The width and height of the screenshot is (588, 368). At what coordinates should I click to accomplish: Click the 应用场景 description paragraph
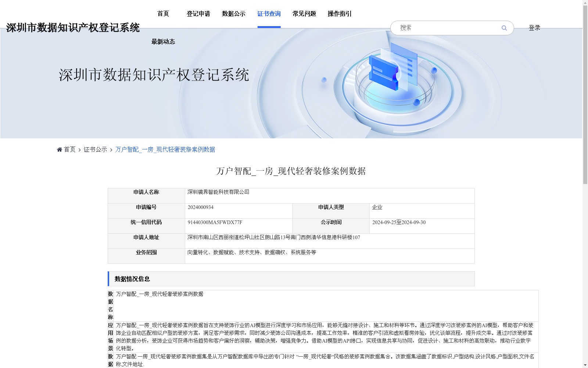[325, 337]
